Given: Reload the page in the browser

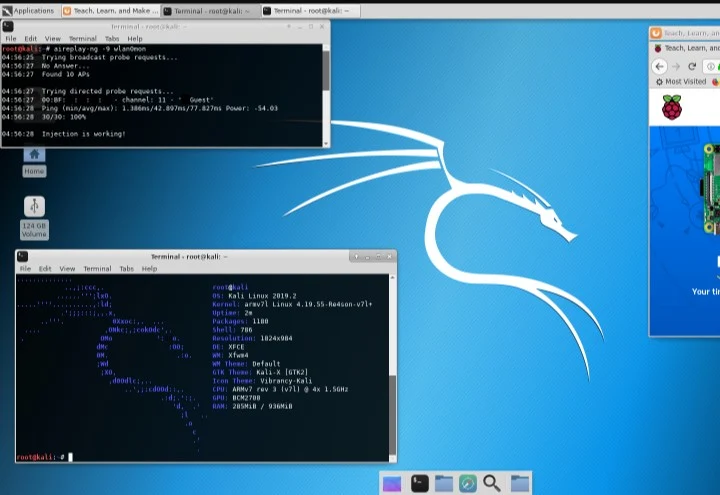Looking at the screenshot, I should [692, 67].
